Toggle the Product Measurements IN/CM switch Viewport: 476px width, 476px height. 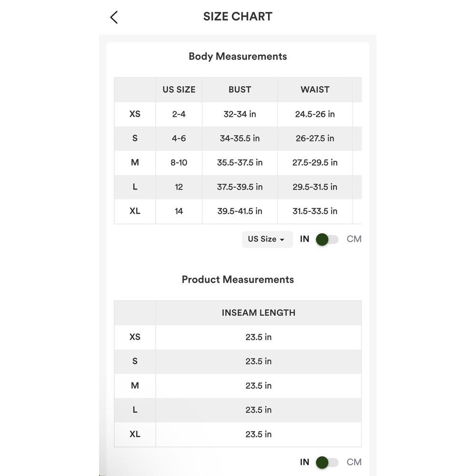coord(327,462)
